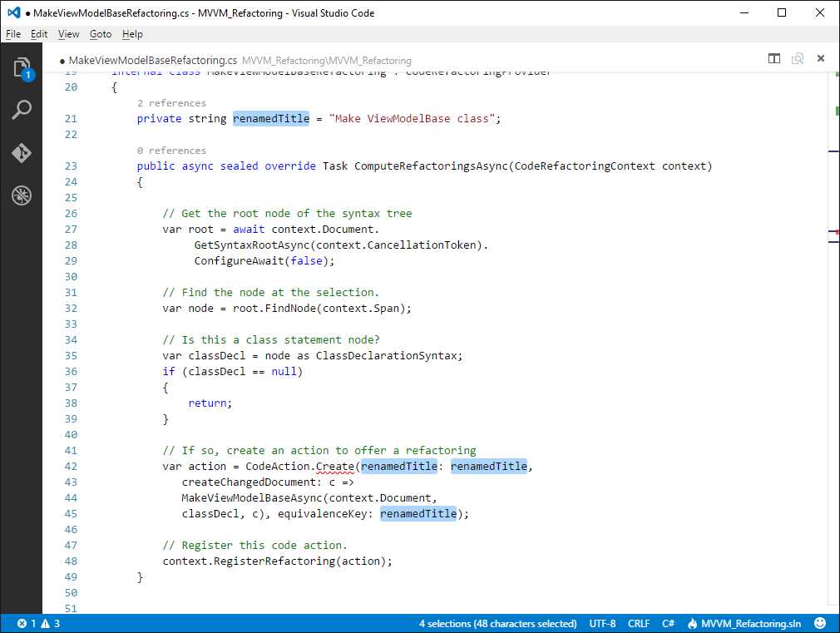The height and width of the screenshot is (633, 840).
Task: Open the Debug view in activity bar
Action: click(x=22, y=195)
